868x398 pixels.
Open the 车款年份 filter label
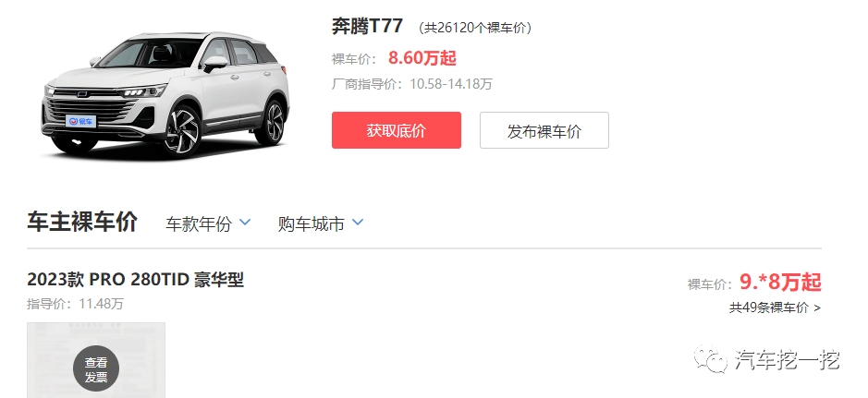pyautogui.click(x=199, y=223)
